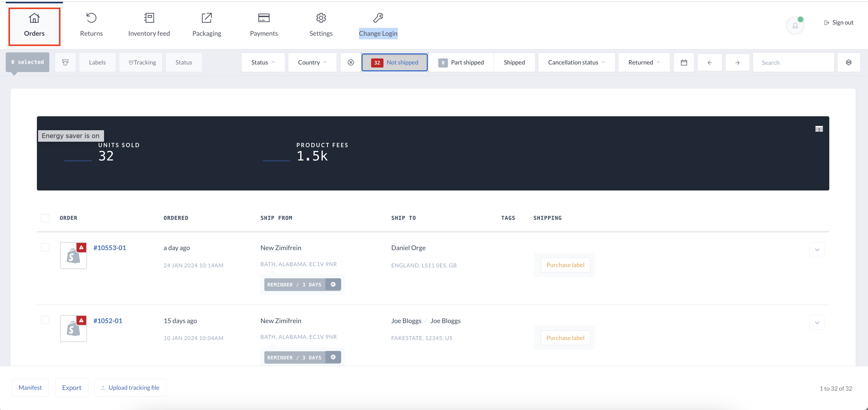The image size is (868, 410).
Task: Purchase label for Daniel Orge's order
Action: coord(566,265)
